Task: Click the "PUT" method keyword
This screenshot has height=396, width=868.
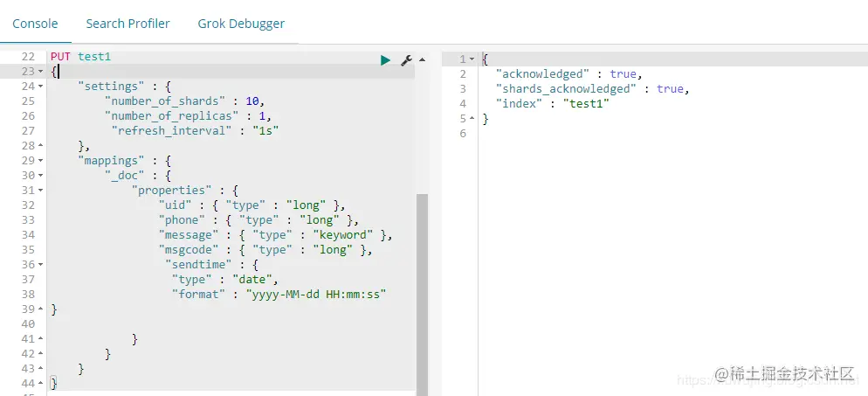Action: click(x=60, y=57)
